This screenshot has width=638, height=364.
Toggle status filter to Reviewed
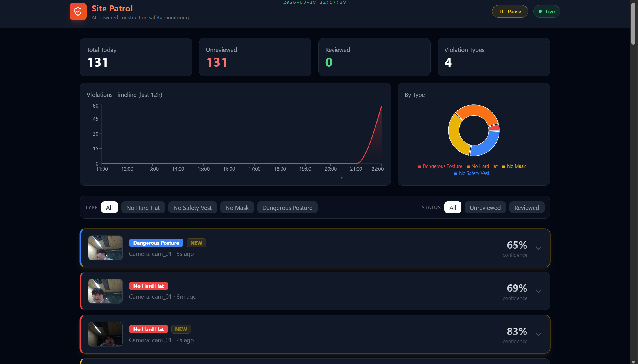[x=526, y=208]
